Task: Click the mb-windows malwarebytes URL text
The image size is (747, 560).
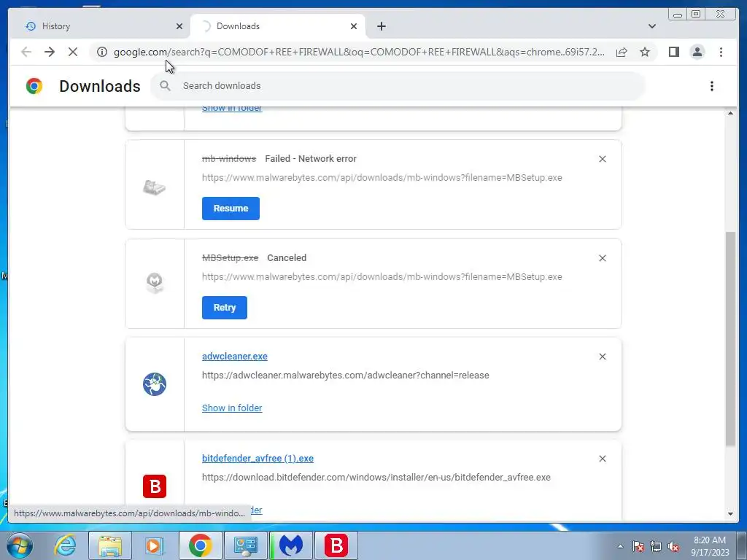Action: pos(382,178)
